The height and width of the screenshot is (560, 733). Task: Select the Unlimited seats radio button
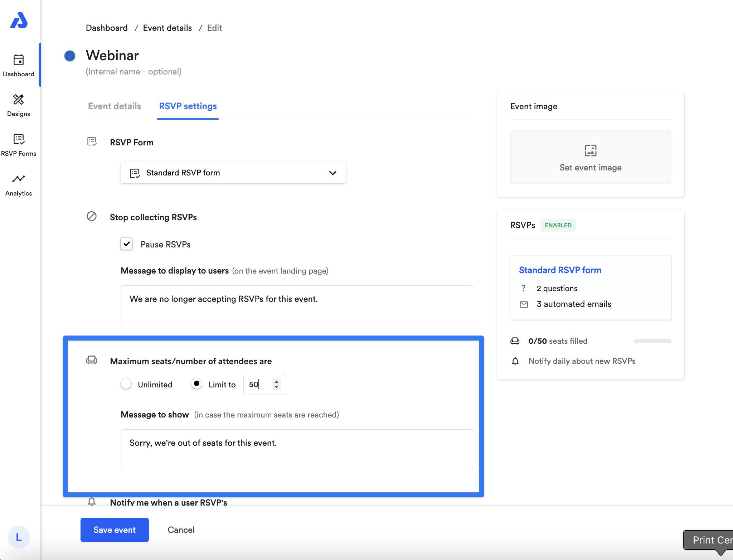(x=126, y=384)
